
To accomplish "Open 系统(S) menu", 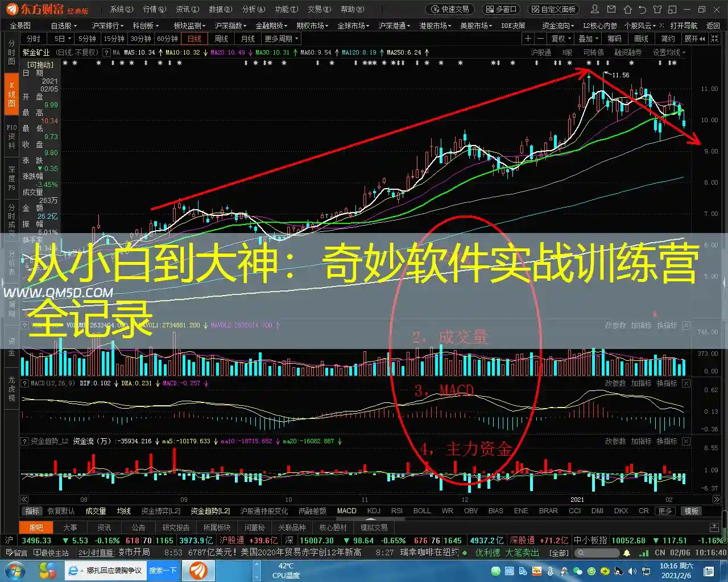I will (x=121, y=9).
